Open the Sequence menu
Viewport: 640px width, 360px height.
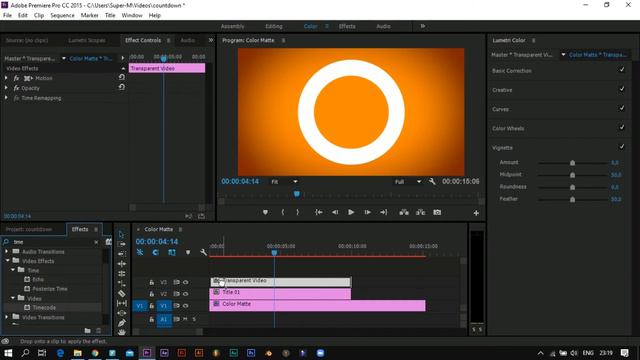pos(62,16)
